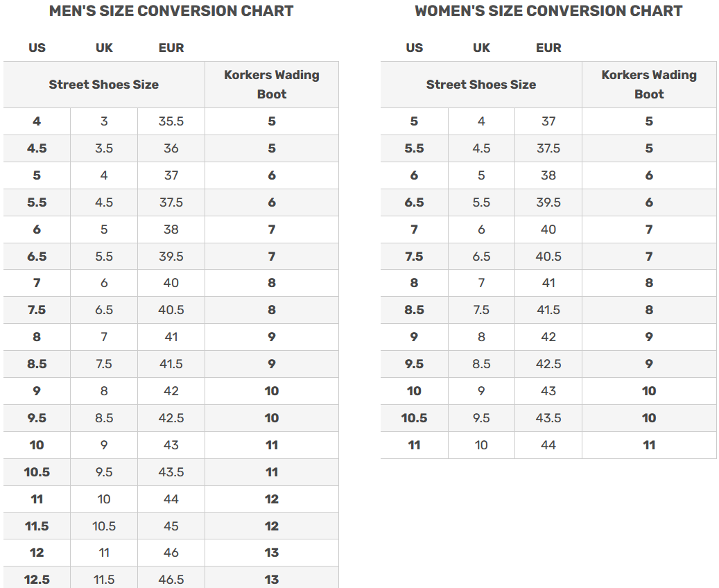Select men's US size 4.5 cell
Screen dimensions: 719x588
tap(37, 148)
